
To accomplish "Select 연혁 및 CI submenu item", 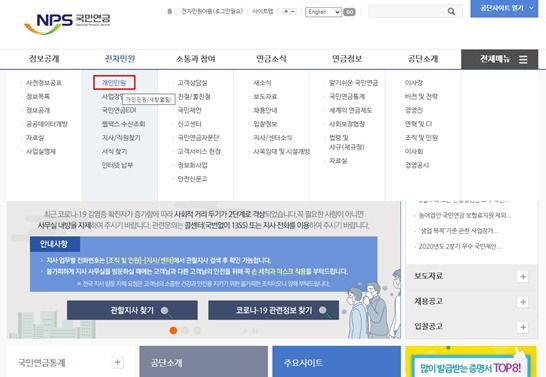I will (x=419, y=124).
